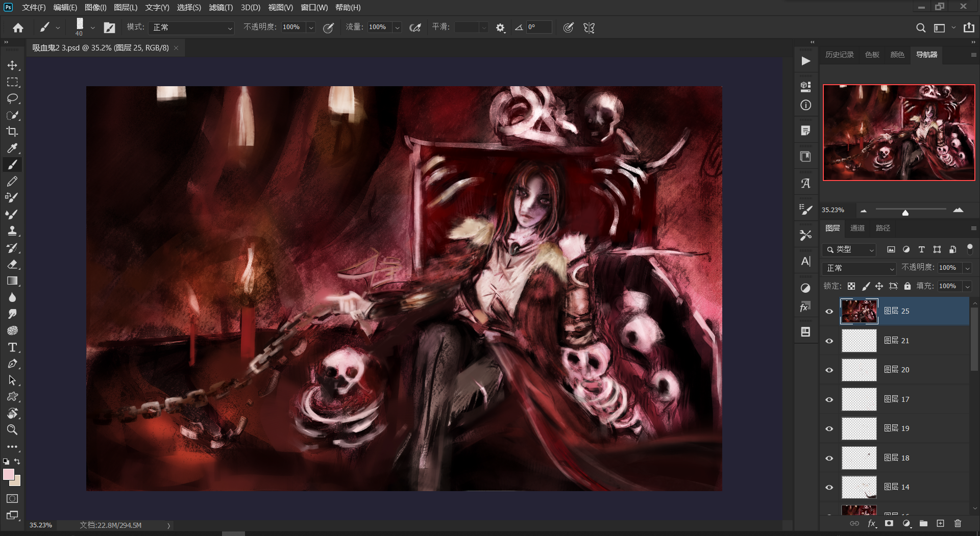Click the share export icon
This screenshot has height=536, width=980.
(x=969, y=28)
